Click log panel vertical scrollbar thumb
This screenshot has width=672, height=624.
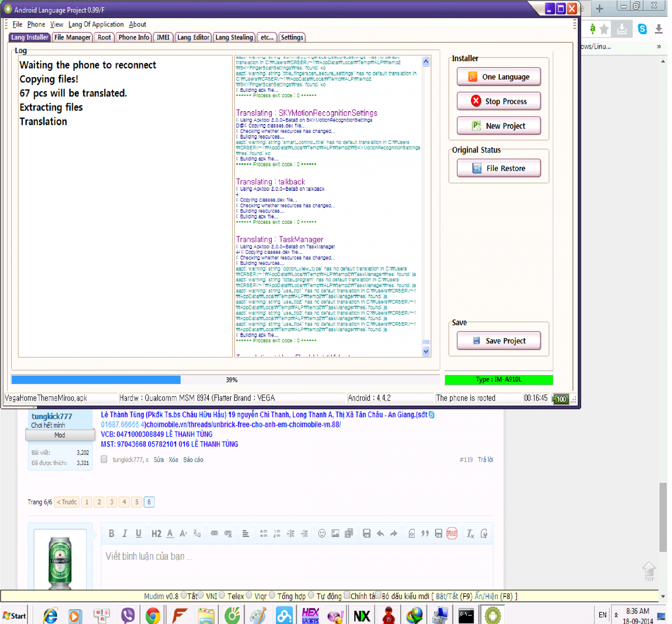pyautogui.click(x=426, y=342)
